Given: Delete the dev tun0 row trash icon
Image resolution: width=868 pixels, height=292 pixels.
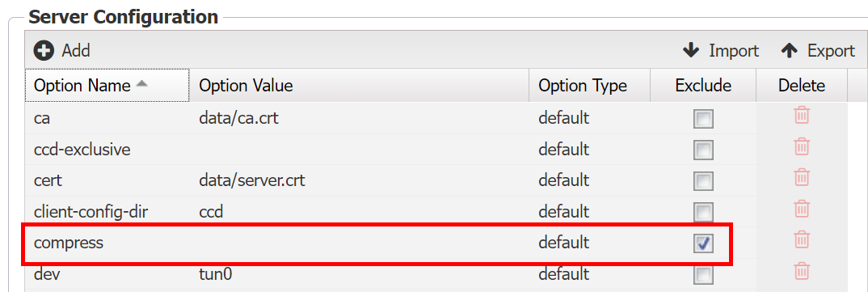Looking at the screenshot, I should 802,271.
